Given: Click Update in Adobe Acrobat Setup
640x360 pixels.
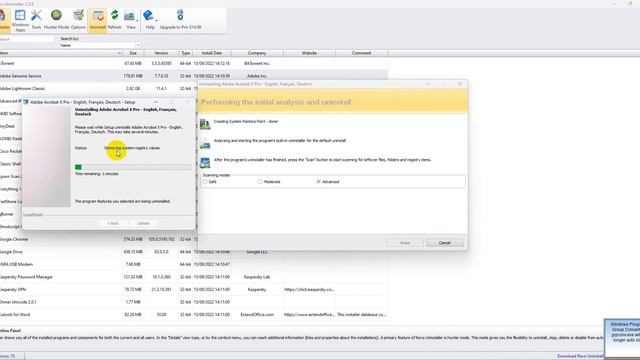Looking at the screenshot, I should [x=144, y=223].
